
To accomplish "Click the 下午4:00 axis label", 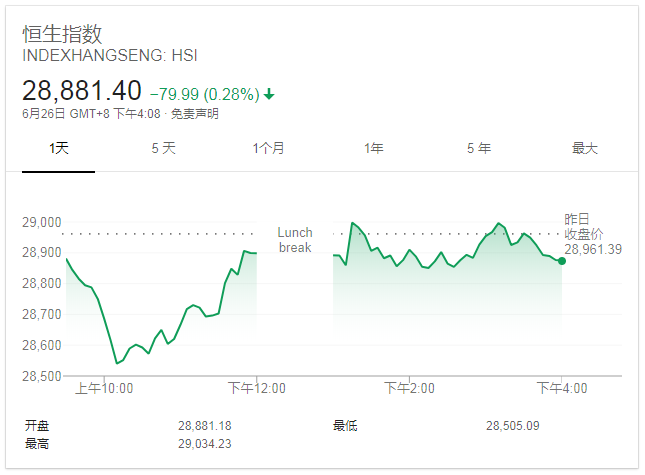I will (x=562, y=388).
